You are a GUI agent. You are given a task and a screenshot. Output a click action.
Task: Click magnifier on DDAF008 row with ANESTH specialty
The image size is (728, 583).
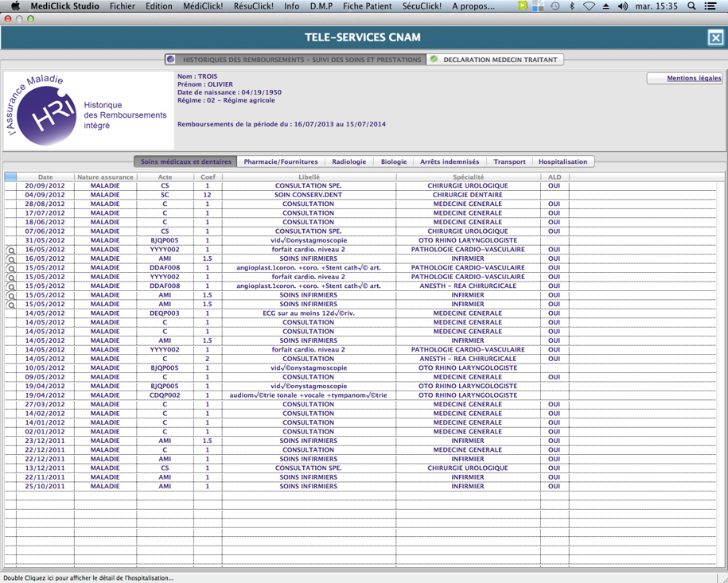point(11,286)
